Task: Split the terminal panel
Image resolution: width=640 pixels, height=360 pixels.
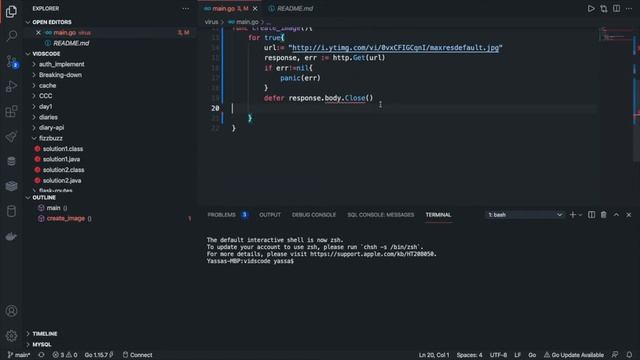Action: pyautogui.click(x=591, y=215)
